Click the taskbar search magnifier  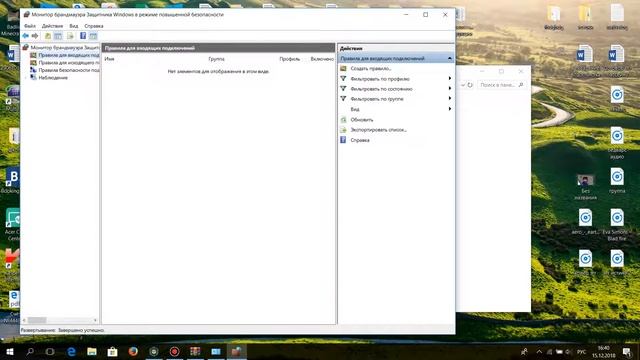30,351
